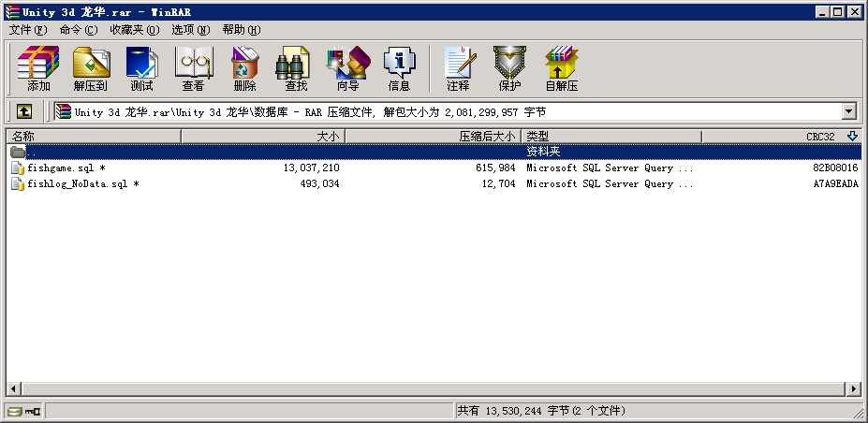Sort by 类型 column header
The height and width of the screenshot is (423, 868).
[611, 137]
